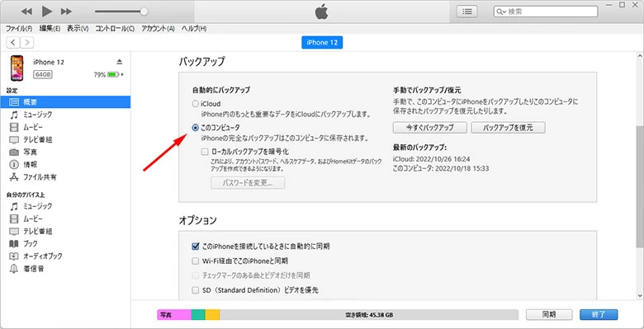This screenshot has height=329, width=644.
Task: Enable ローカルバックアップを暗号化 checkbox
Action: 205,152
